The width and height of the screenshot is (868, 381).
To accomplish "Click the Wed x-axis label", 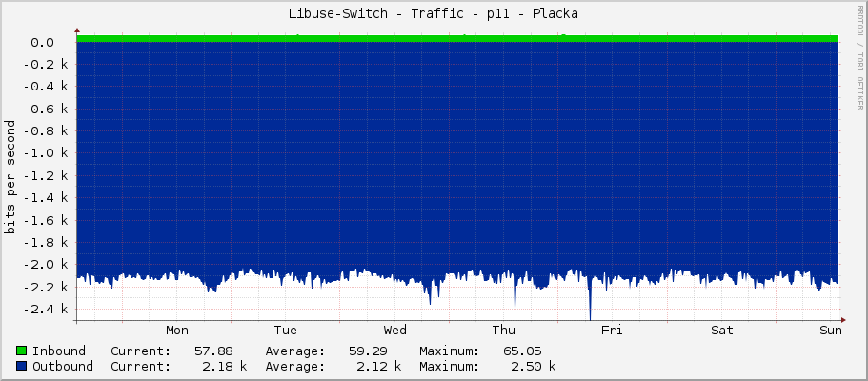I will [395, 331].
